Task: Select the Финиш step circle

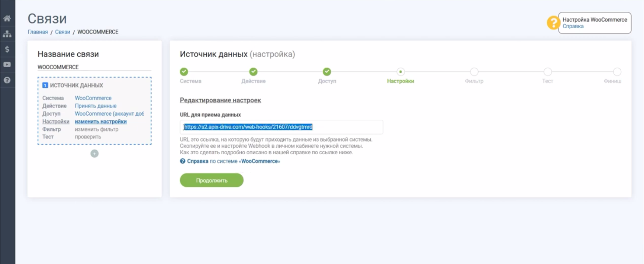Action: click(617, 71)
